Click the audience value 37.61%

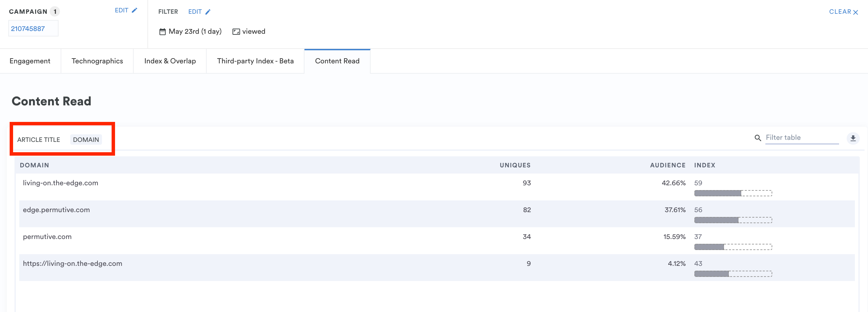point(675,210)
